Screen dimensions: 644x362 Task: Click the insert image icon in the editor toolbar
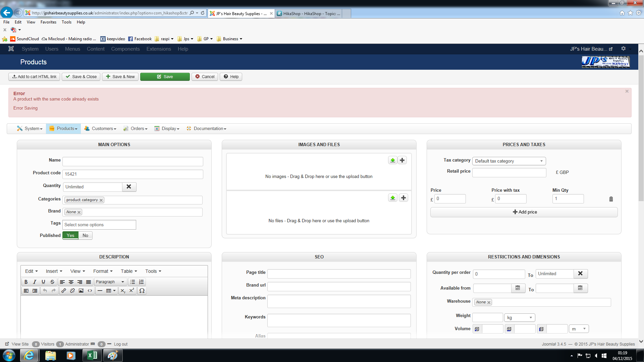(x=81, y=291)
